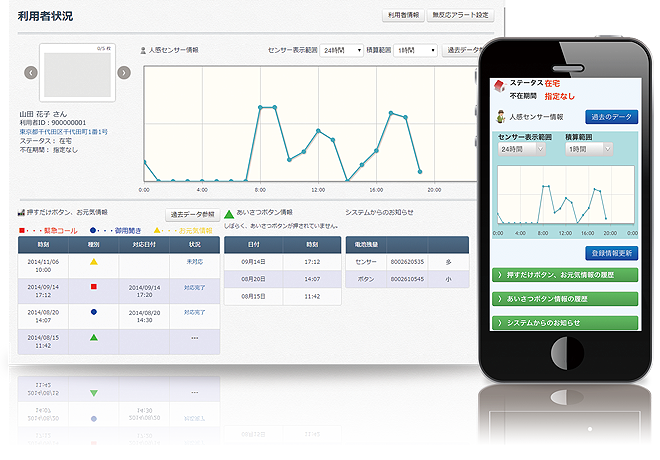Click the 17:12 time in greeting table
Viewport: 660px width, 460px height.
pyautogui.click(x=312, y=262)
